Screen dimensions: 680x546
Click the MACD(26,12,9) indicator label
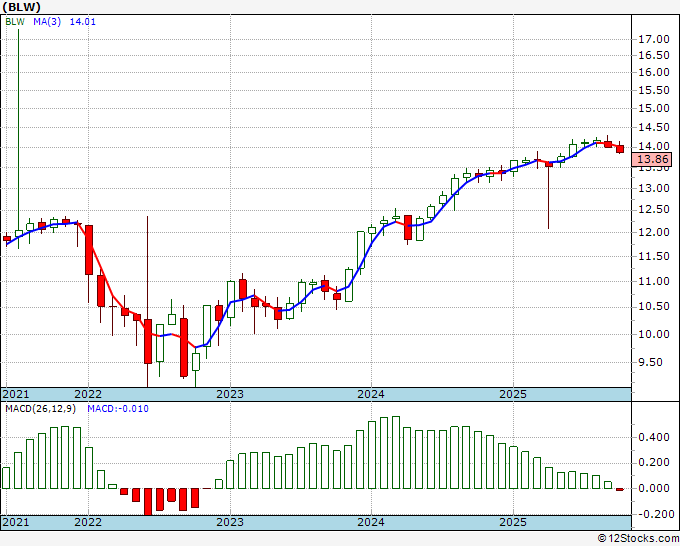point(40,409)
